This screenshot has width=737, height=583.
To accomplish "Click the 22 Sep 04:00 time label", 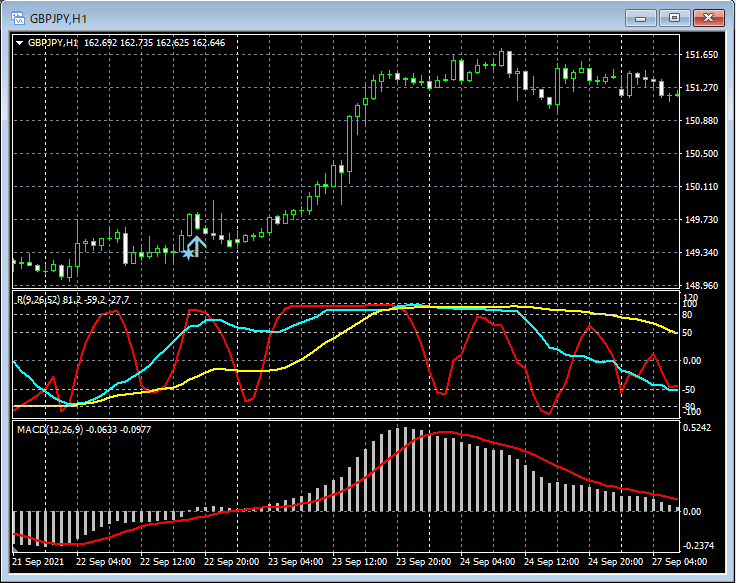I will [103, 562].
